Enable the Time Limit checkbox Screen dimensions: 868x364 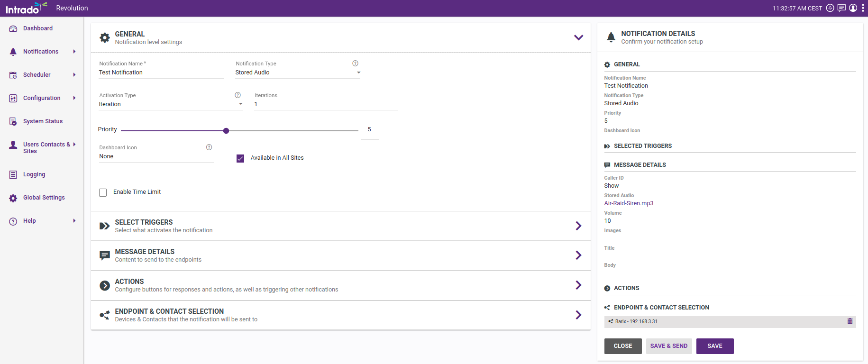(103, 192)
